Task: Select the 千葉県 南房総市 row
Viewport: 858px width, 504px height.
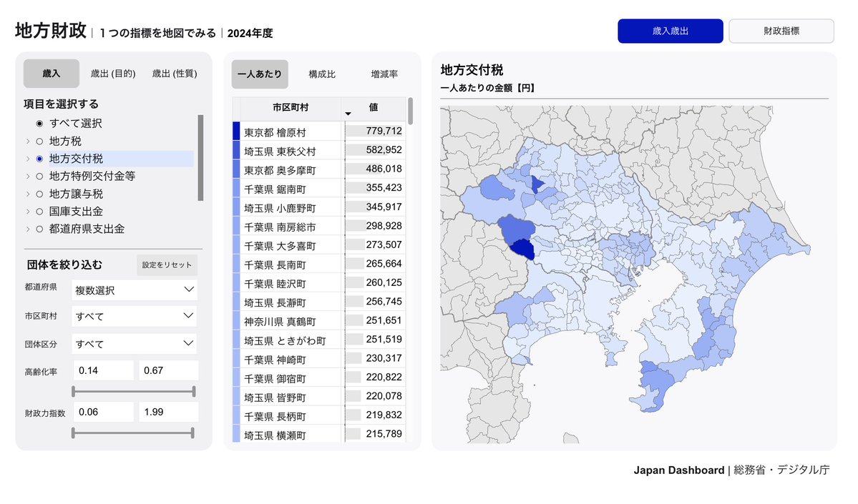Action: 319,227
